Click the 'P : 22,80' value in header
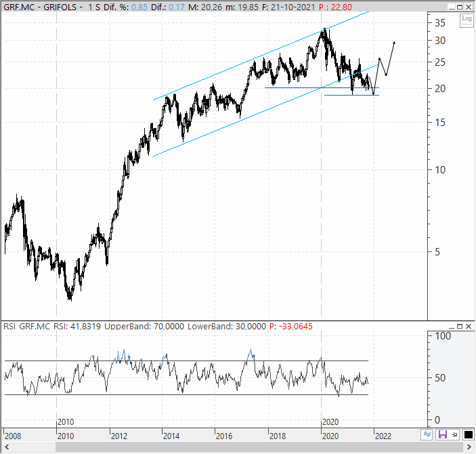The image size is (476, 454). coord(335,7)
